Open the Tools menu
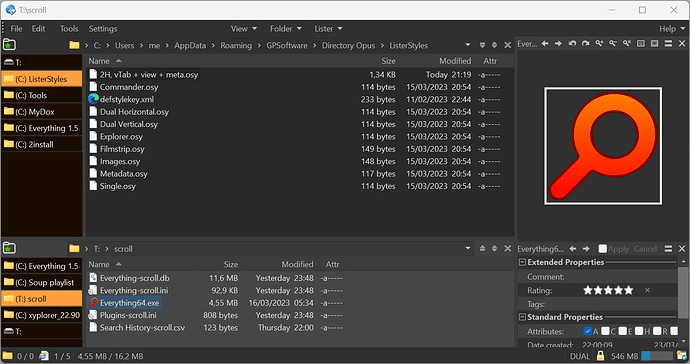 [x=69, y=29]
